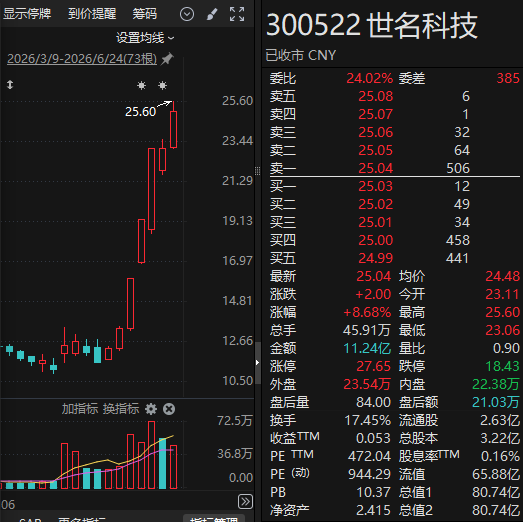Select the 卖四 25.07 order row

[x=395, y=114]
